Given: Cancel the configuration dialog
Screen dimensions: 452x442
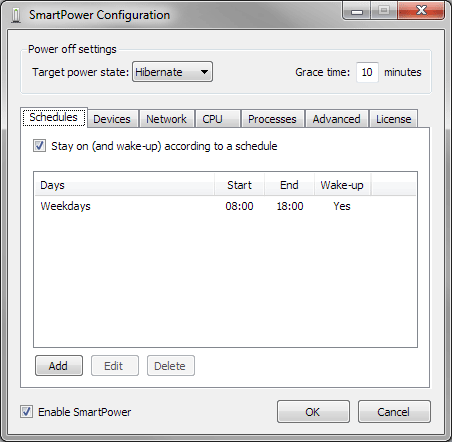Looking at the screenshot, I should tap(394, 412).
